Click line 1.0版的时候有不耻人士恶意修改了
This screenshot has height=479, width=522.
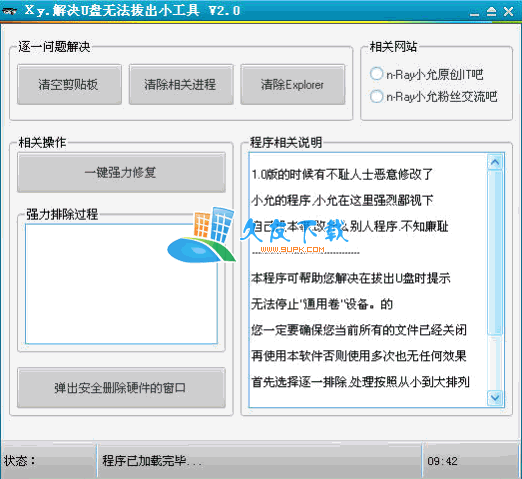(342, 174)
